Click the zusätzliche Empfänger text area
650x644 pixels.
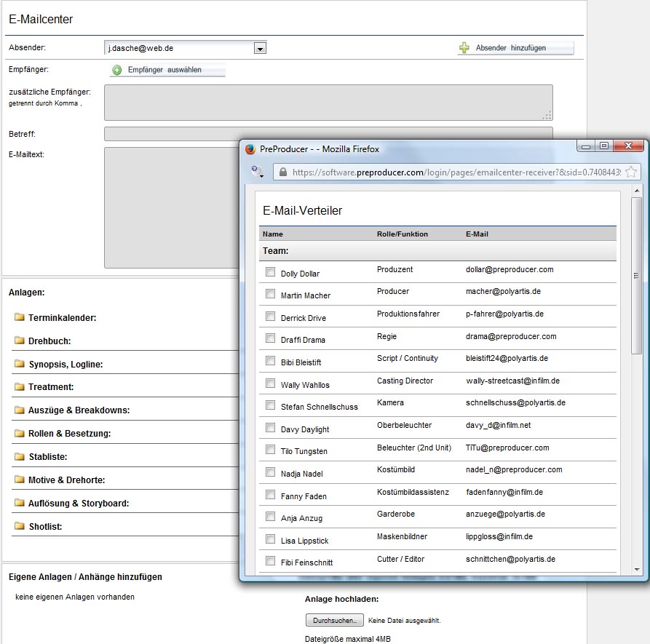tap(328, 103)
